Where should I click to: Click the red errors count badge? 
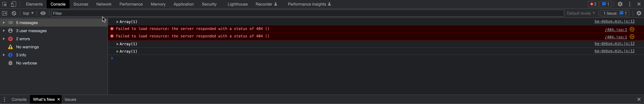pyautogui.click(x=593, y=4)
